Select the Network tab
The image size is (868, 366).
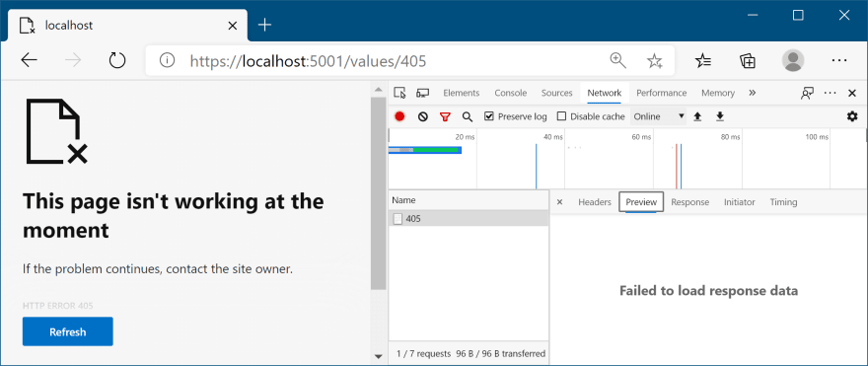605,93
